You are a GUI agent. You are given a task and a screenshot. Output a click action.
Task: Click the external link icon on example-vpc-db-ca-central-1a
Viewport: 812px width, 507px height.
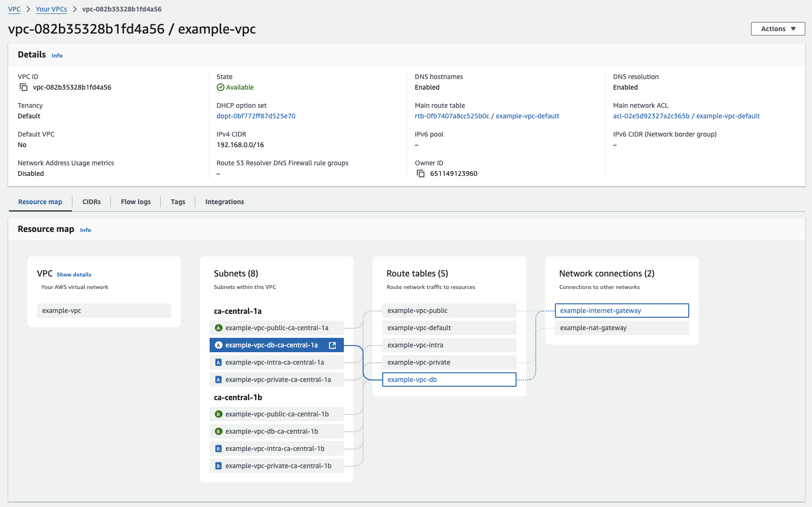(332, 345)
